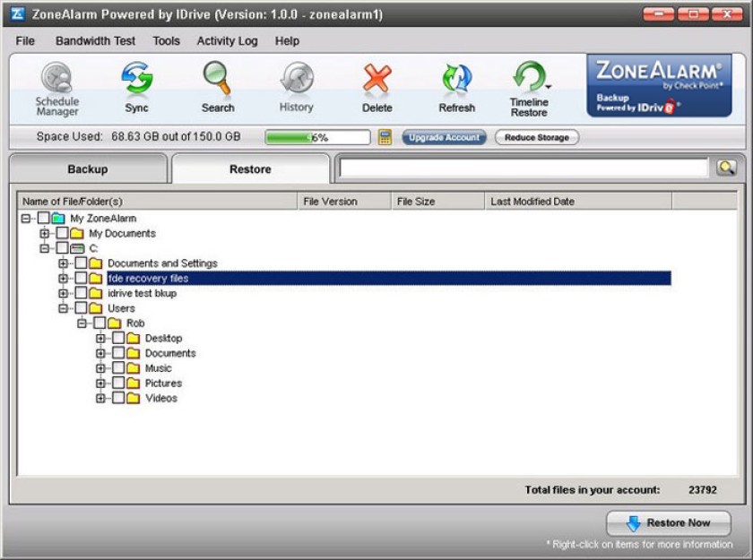Open the Bandwidth Test menu
The image size is (753, 560).
pos(96,41)
